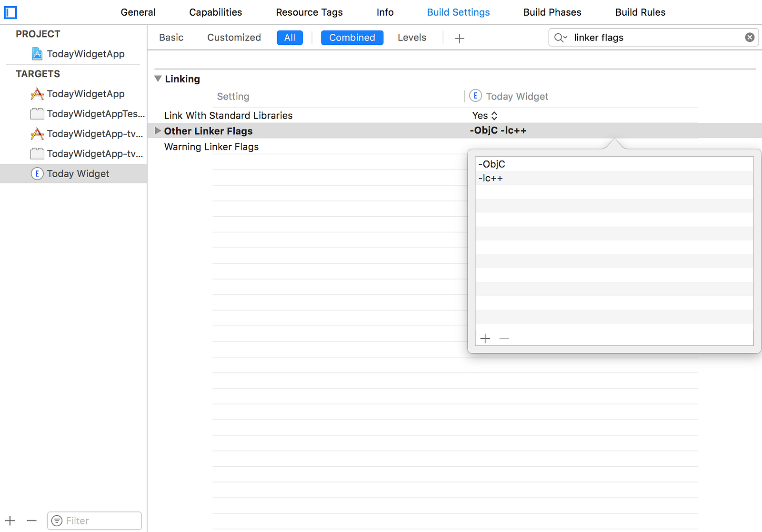Image resolution: width=762 pixels, height=532 pixels.
Task: Click the Today Widget extension icon in targets
Action: 37,174
